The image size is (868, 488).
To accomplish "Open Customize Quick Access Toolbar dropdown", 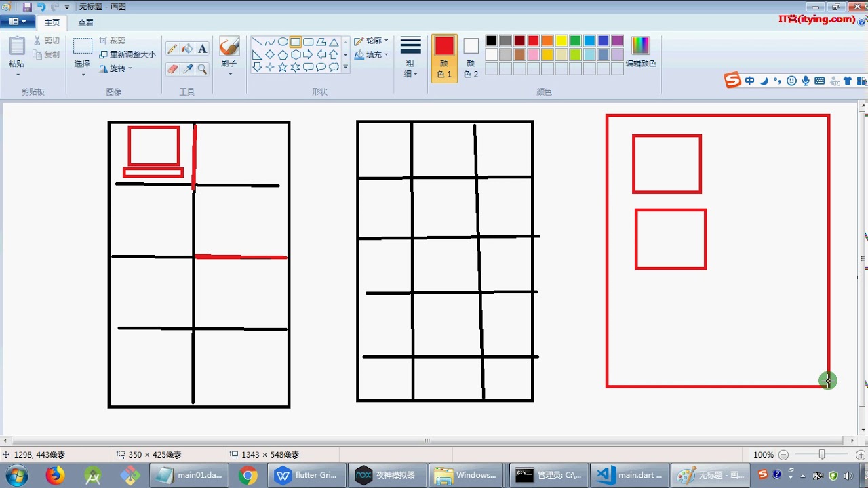I will click(67, 7).
